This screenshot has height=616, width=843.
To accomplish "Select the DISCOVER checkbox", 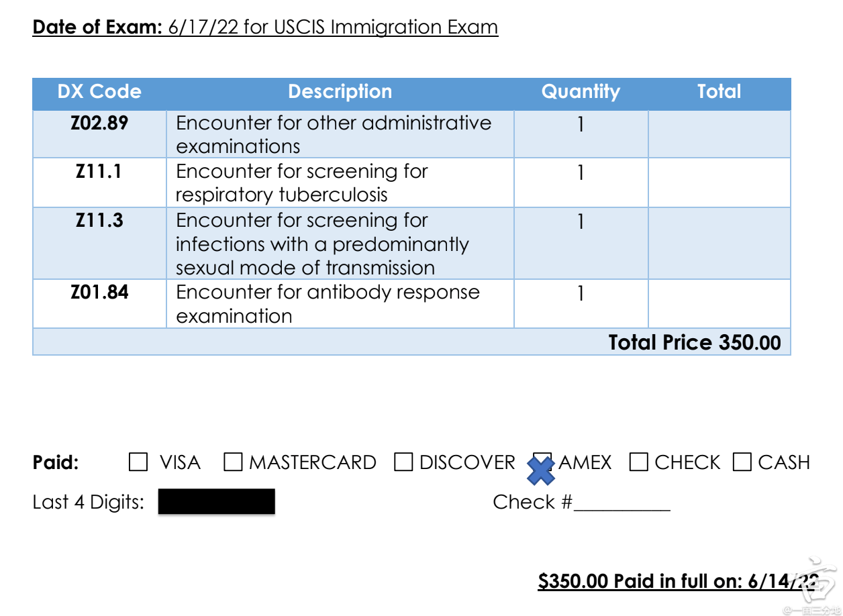I will 403,462.
